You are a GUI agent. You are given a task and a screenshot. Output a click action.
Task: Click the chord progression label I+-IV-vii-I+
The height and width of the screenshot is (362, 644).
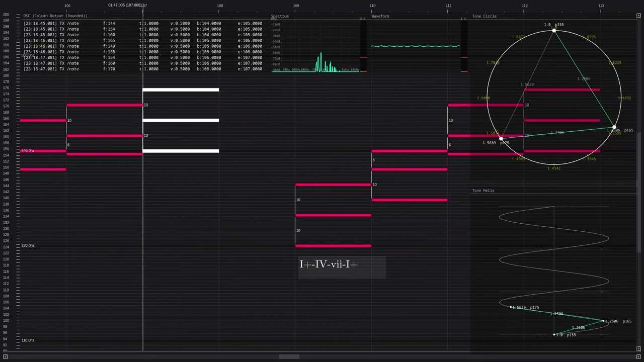[x=329, y=264]
